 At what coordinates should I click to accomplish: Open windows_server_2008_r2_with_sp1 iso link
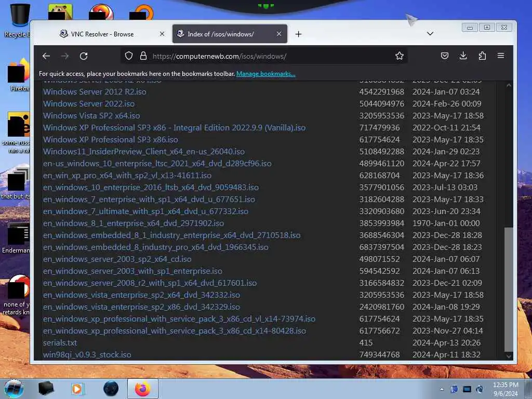coord(150,283)
